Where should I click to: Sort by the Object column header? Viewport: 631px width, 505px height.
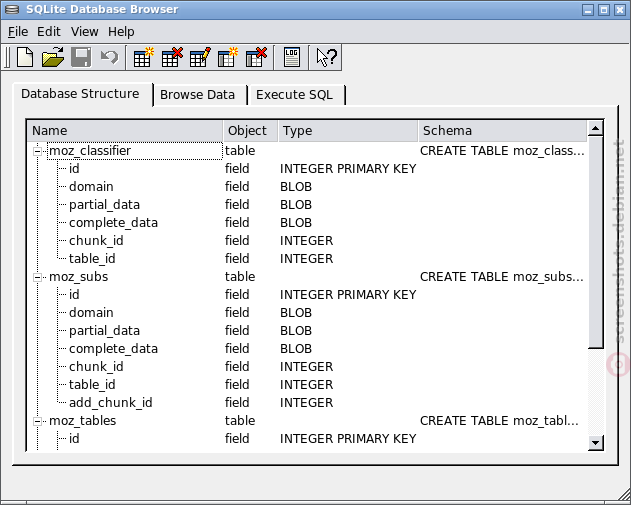pyautogui.click(x=250, y=131)
